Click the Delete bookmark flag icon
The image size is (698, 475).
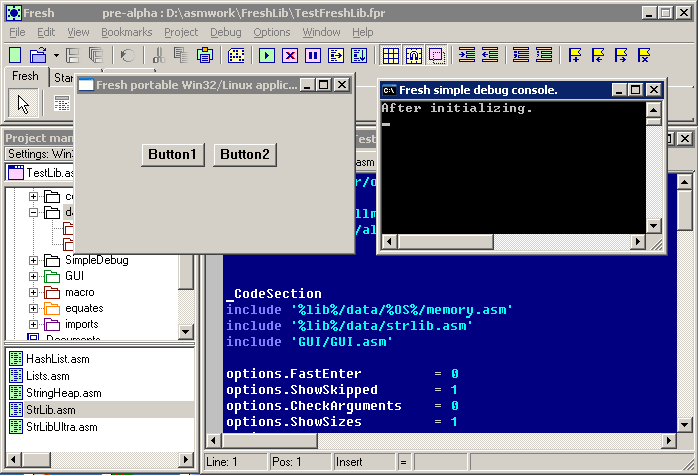[644, 56]
